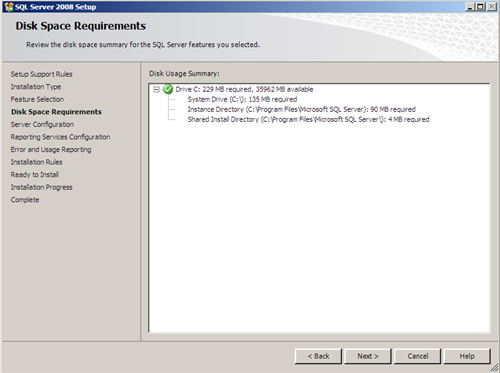The height and width of the screenshot is (373, 500).
Task: Click the Disk Usage Summary label
Action: click(x=184, y=73)
